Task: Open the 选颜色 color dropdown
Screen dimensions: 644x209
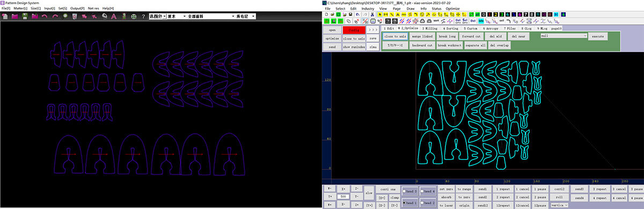Action: pos(157,17)
